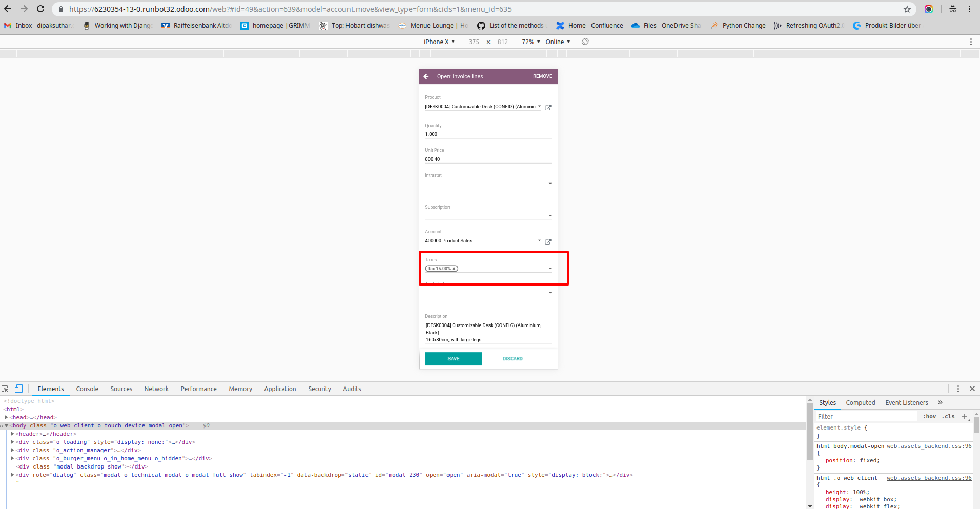Click the Unit Price input field

487,159
